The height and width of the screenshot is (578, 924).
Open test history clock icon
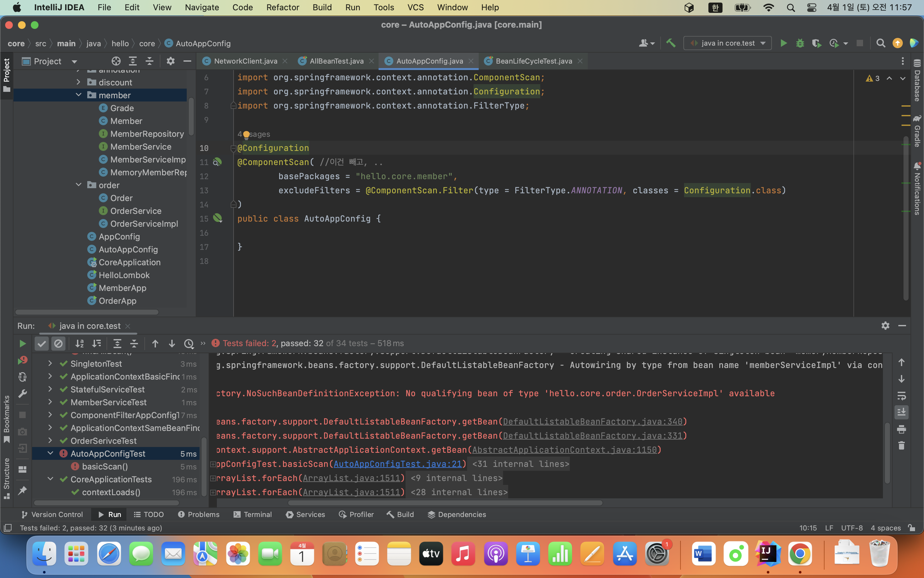(x=189, y=343)
